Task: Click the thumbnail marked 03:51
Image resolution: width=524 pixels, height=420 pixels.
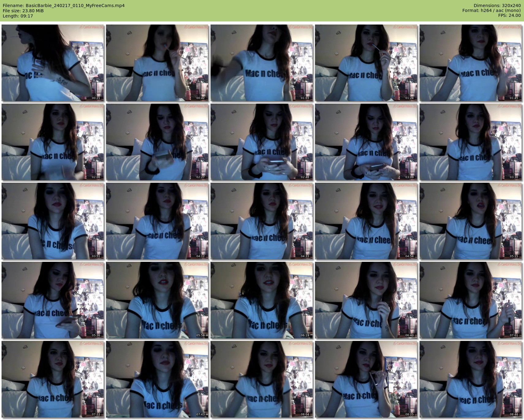Action: pyautogui.click(x=53, y=221)
